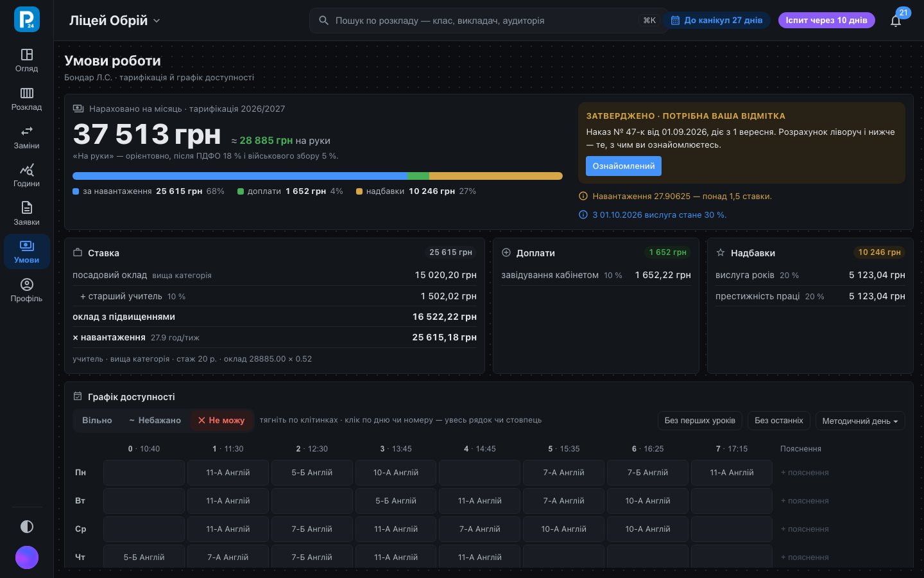
Task: Add explanation for Wednesday row
Action: click(805, 529)
